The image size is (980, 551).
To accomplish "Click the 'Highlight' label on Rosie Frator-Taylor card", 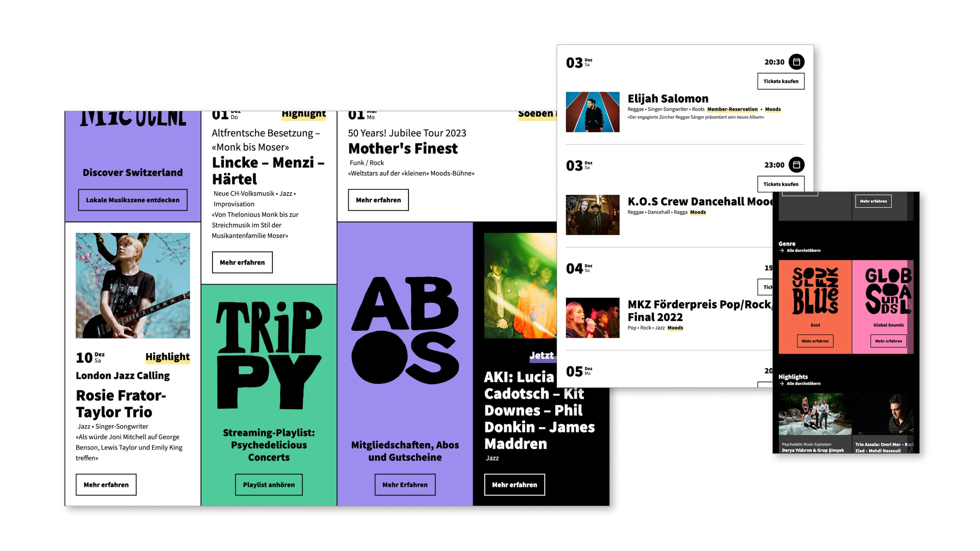I will click(167, 357).
